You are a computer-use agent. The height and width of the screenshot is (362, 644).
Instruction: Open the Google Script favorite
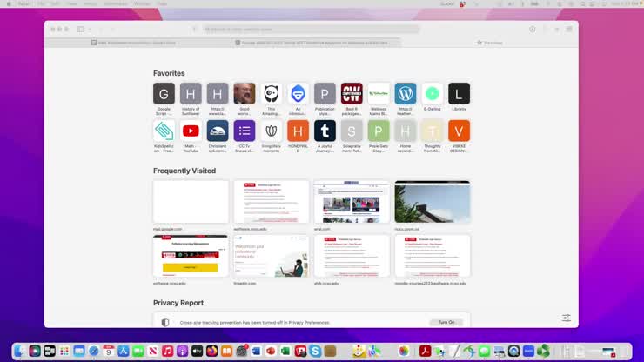[x=164, y=94]
